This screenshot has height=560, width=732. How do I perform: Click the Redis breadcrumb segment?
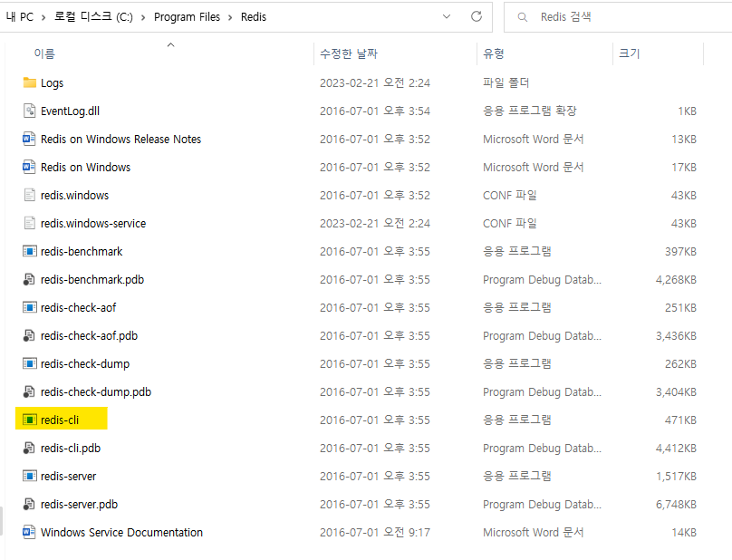[254, 17]
